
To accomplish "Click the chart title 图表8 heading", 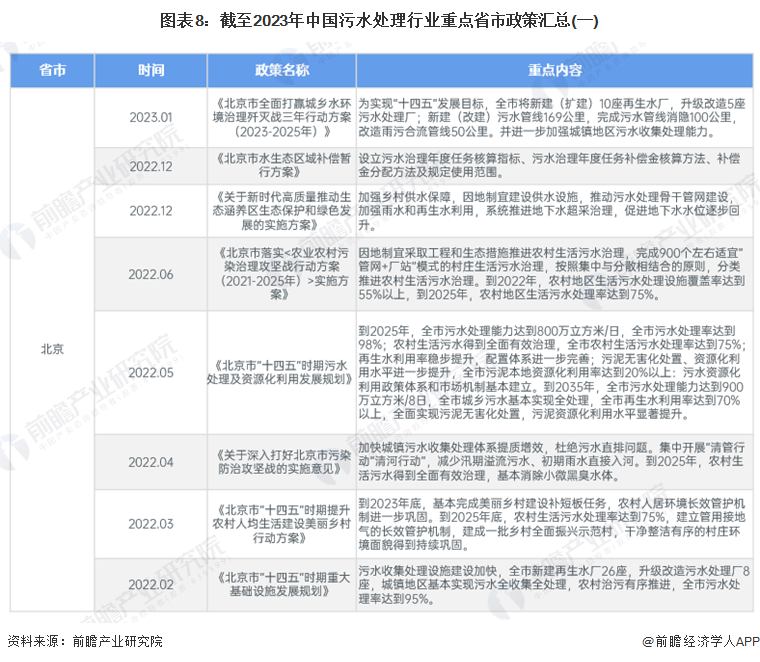I will (x=380, y=20).
